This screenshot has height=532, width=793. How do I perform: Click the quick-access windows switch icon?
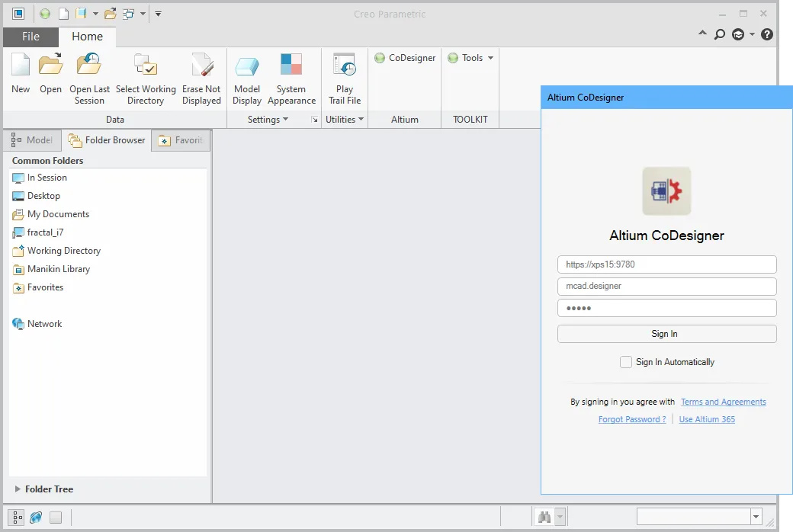coord(128,14)
